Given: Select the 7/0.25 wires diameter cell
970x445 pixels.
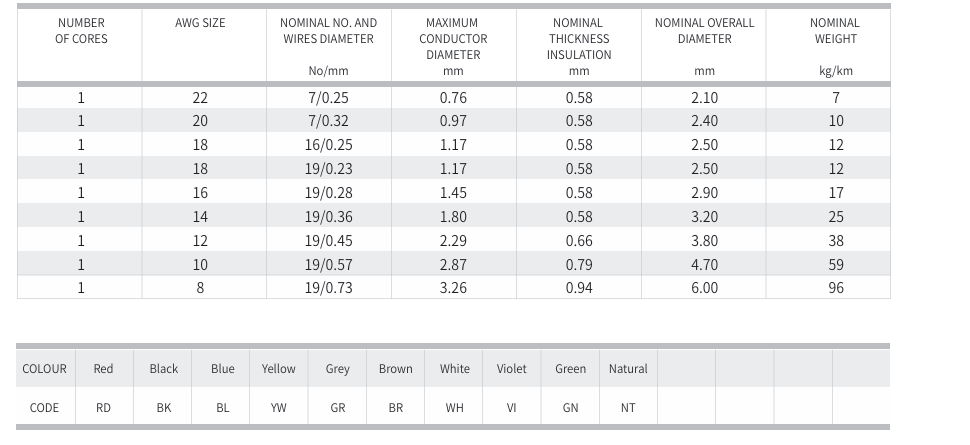Looking at the screenshot, I should click(x=329, y=97).
